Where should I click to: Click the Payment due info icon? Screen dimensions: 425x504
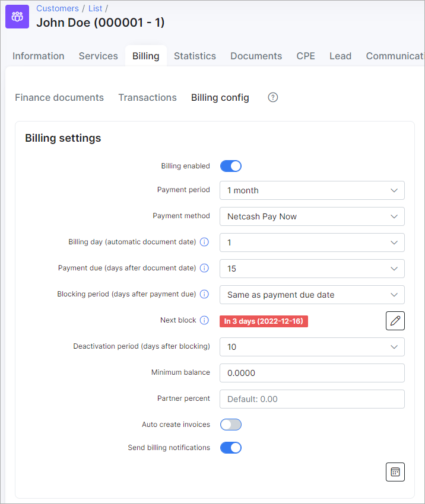pos(204,268)
